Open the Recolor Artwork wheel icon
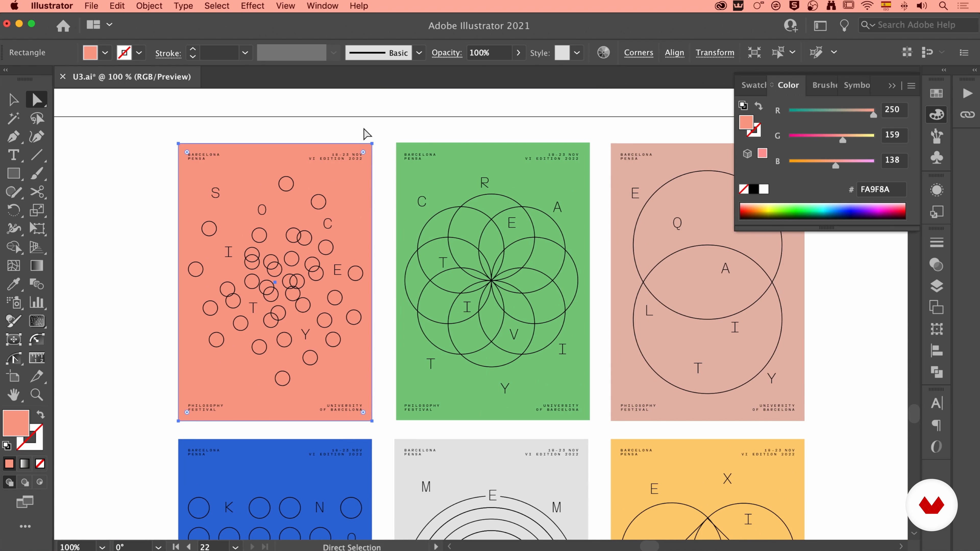 [603, 53]
